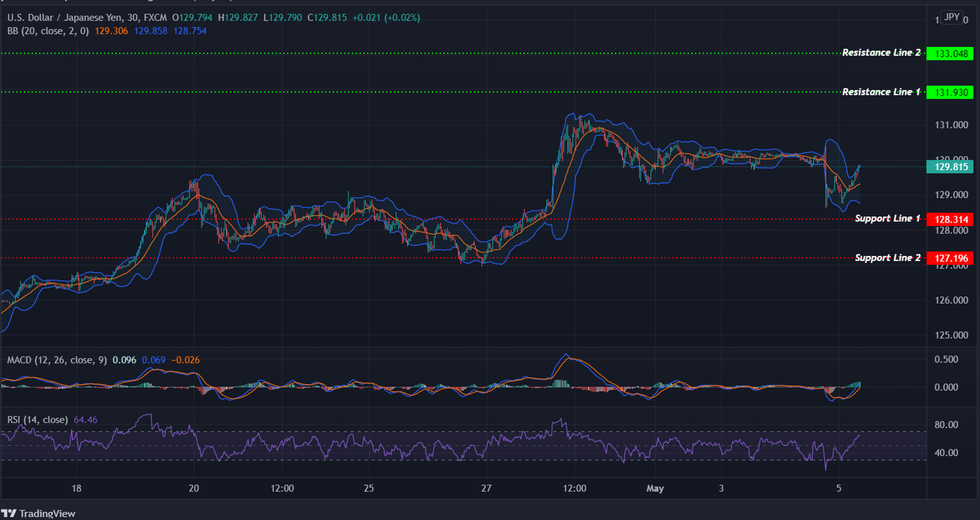Click the RSI (14, close) legend
The image size is (980, 520).
click(37, 420)
